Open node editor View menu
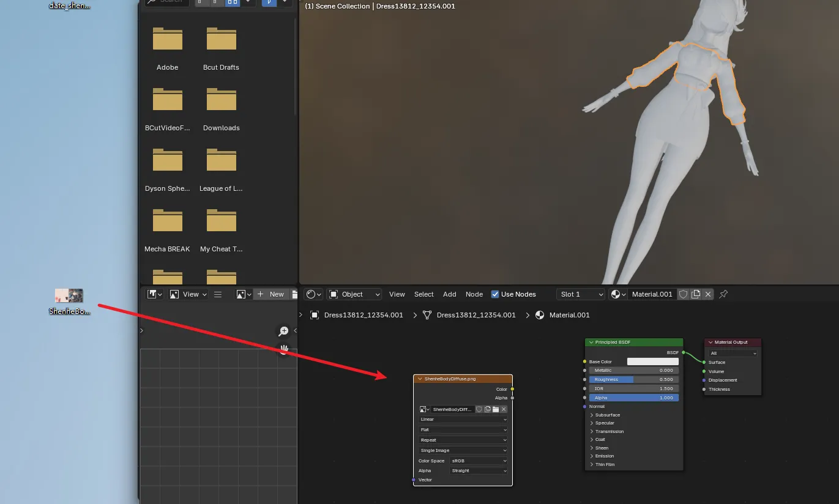839x504 pixels. click(x=397, y=294)
